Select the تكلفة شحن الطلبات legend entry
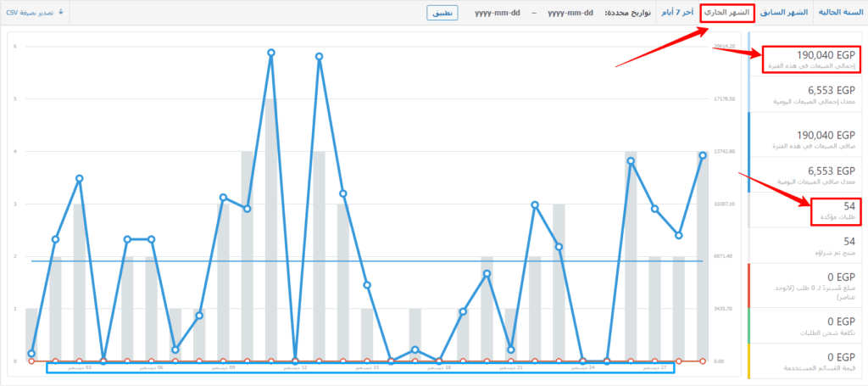Viewport: 868px width, 386px height. coord(807,326)
